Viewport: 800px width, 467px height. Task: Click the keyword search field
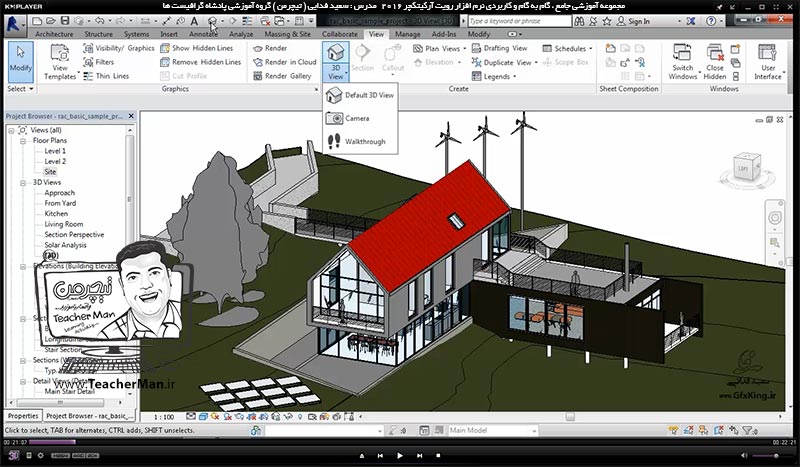click(519, 21)
